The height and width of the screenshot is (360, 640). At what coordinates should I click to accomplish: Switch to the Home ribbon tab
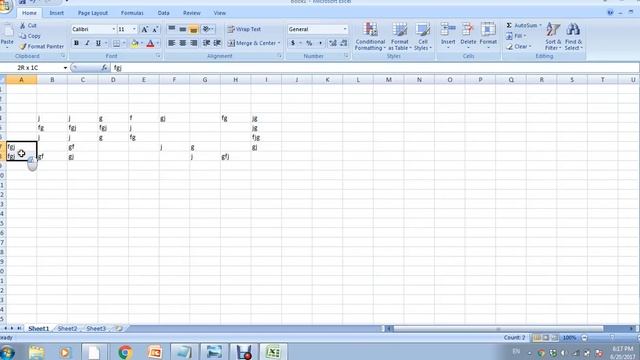[29, 13]
